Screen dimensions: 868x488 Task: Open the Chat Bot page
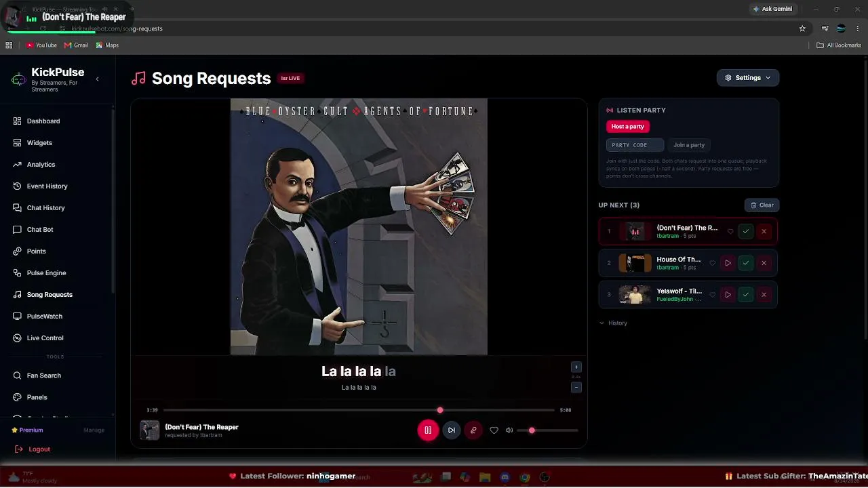pos(40,230)
